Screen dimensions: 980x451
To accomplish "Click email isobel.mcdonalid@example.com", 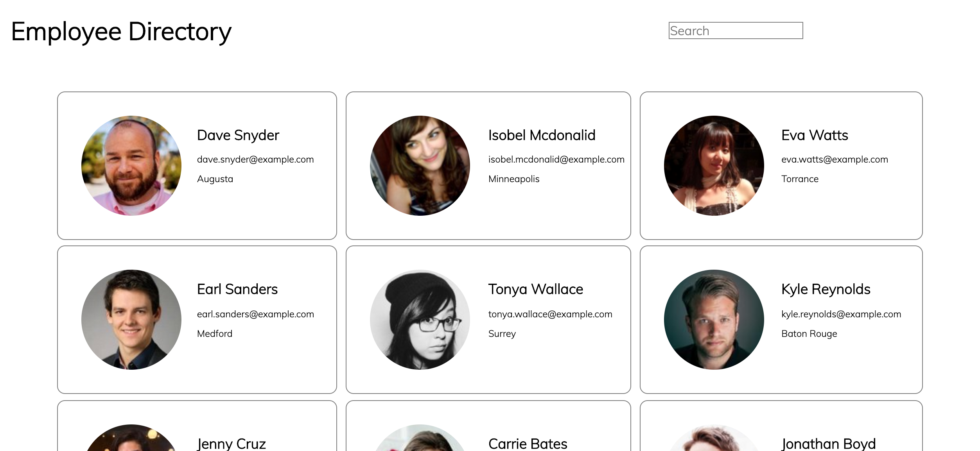I will coord(556,159).
